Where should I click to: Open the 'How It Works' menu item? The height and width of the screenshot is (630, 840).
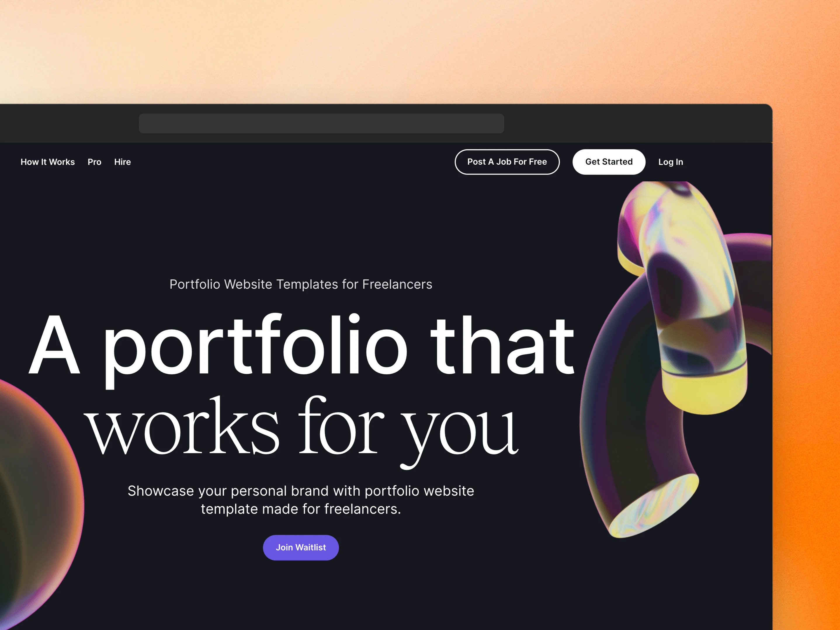pos(47,161)
